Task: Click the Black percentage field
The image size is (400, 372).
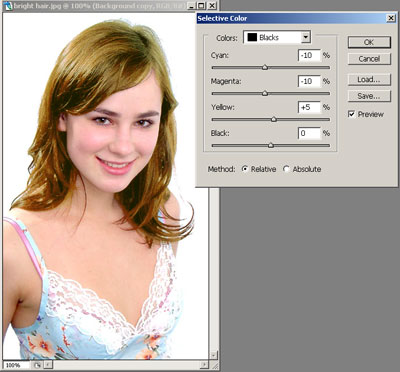Action: pyautogui.click(x=309, y=133)
